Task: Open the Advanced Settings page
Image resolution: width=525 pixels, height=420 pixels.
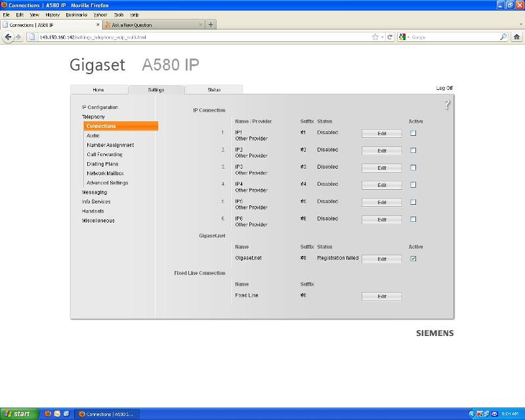Action: pos(107,182)
